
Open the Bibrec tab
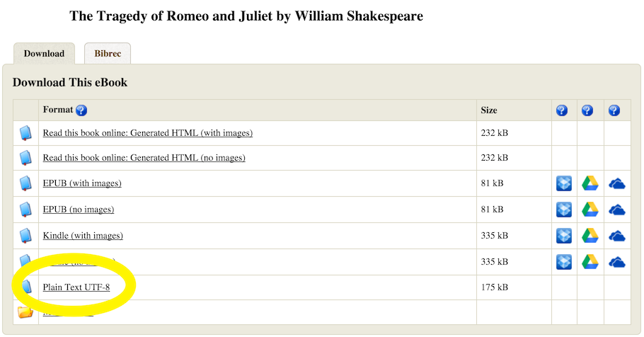tap(108, 53)
